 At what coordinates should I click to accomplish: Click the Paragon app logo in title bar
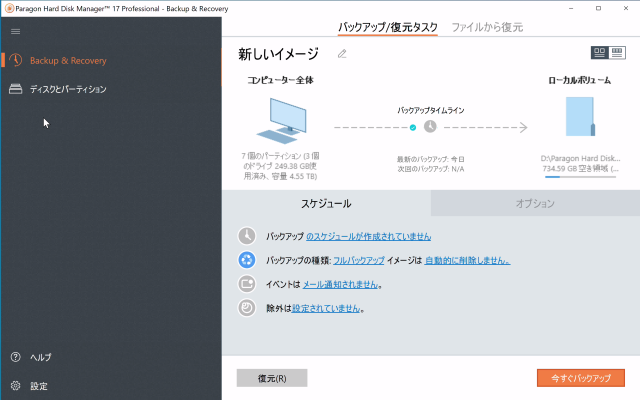pyautogui.click(x=9, y=8)
